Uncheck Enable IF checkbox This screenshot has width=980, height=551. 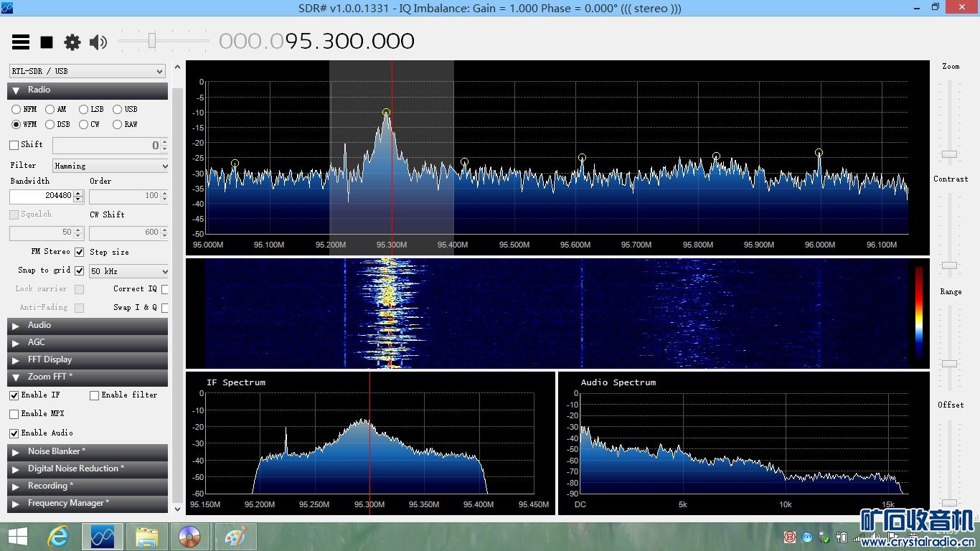(14, 395)
